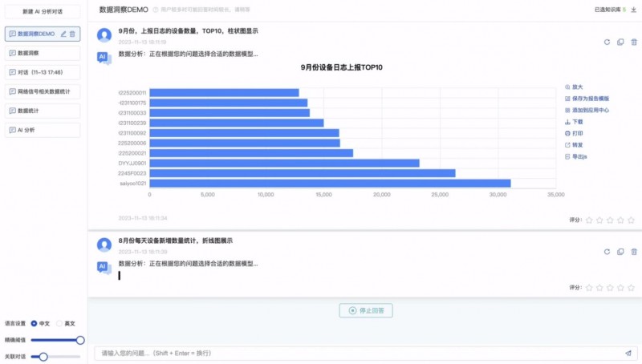
Task: Click the copy icon on the second answer
Action: click(x=620, y=252)
